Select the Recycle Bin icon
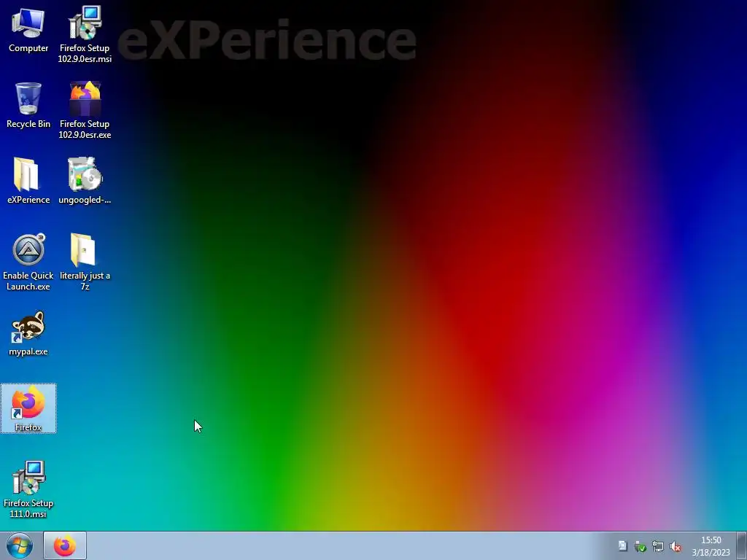 [28, 105]
